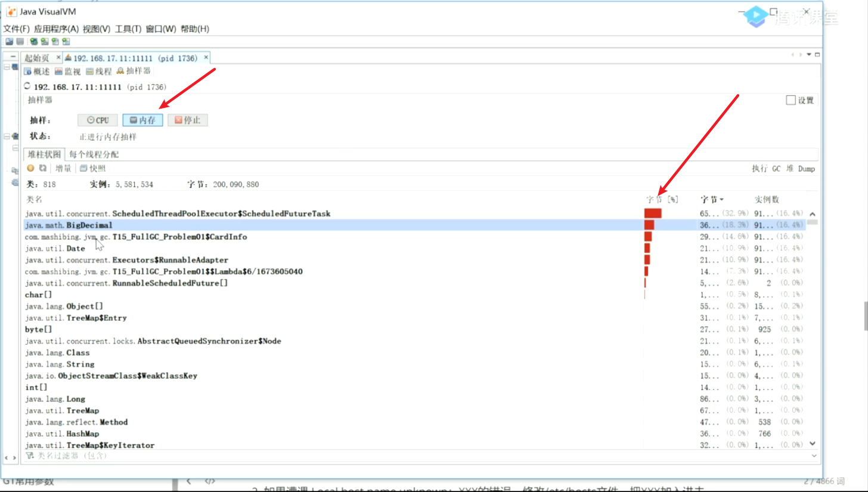Image resolution: width=868 pixels, height=492 pixels.
Task: Take a 快照 snapshot
Action: click(93, 168)
